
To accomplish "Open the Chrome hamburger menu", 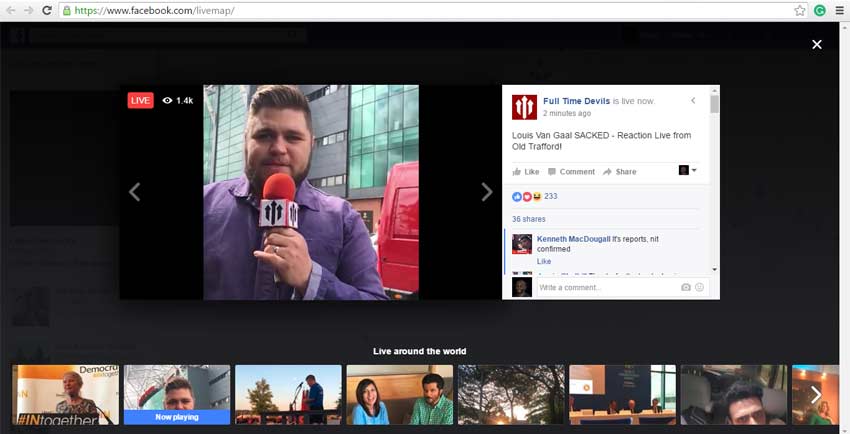I will [839, 10].
